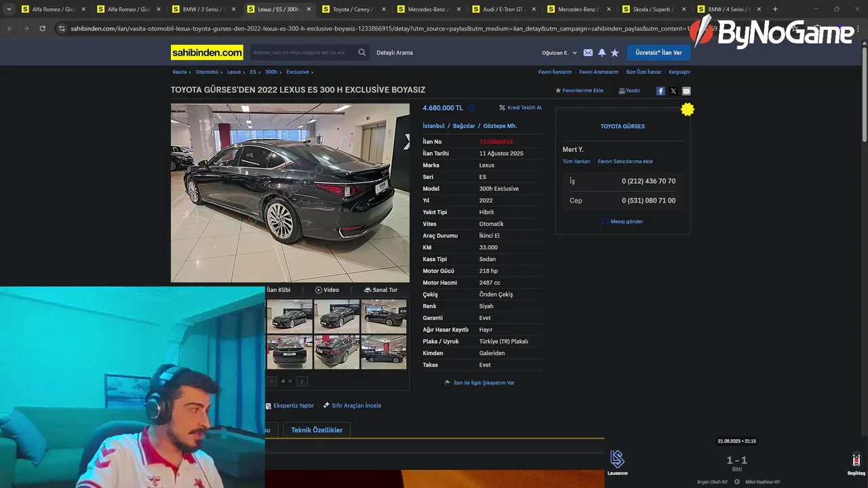Open Detaylı Arama advanced search

395,53
